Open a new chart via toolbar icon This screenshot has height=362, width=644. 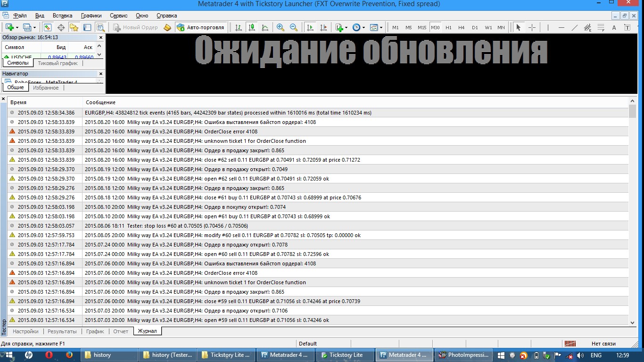point(9,27)
